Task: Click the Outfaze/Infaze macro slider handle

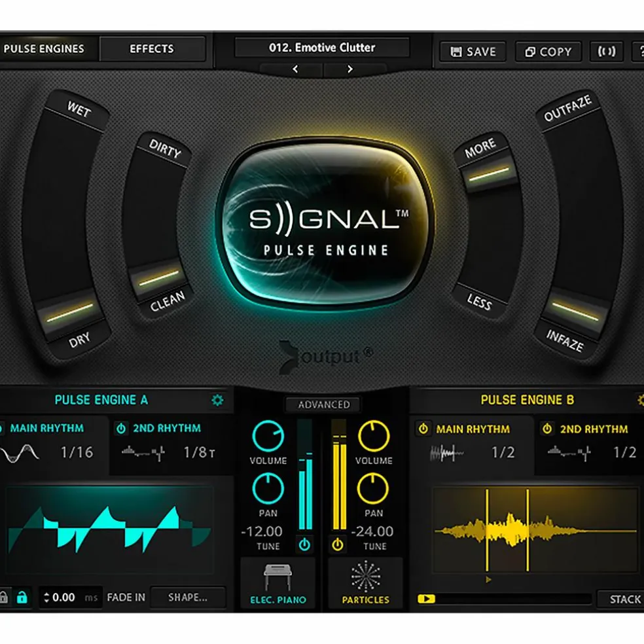Action: pyautogui.click(x=575, y=312)
